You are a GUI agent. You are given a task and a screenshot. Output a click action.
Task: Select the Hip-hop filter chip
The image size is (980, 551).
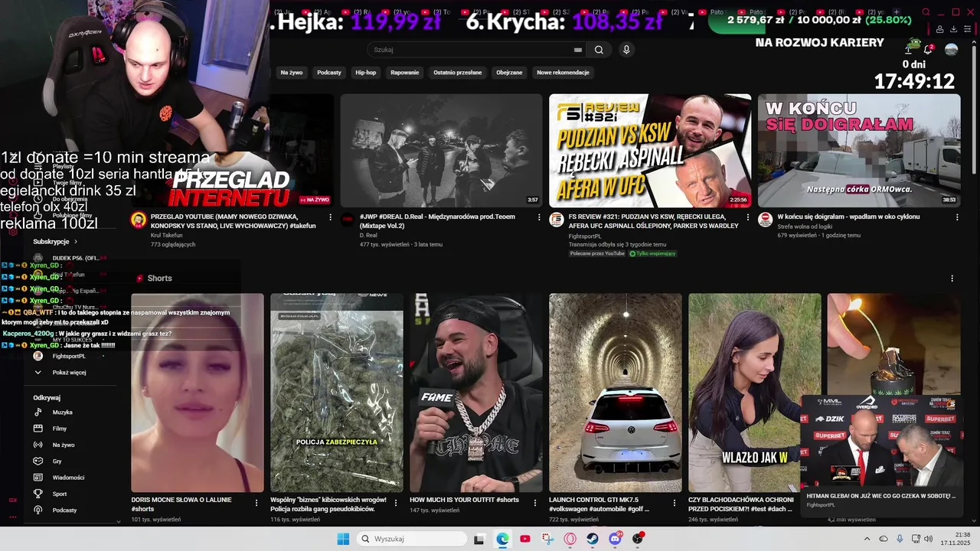[x=366, y=72]
